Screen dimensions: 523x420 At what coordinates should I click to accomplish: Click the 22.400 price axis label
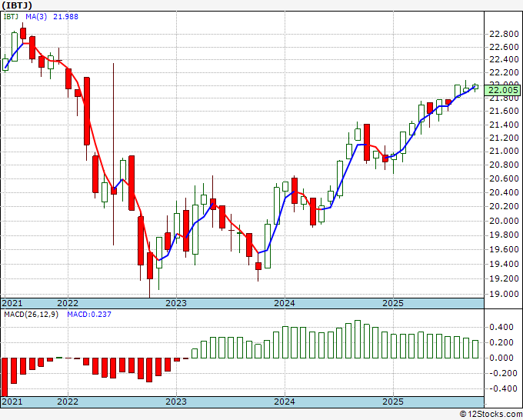tap(504, 60)
